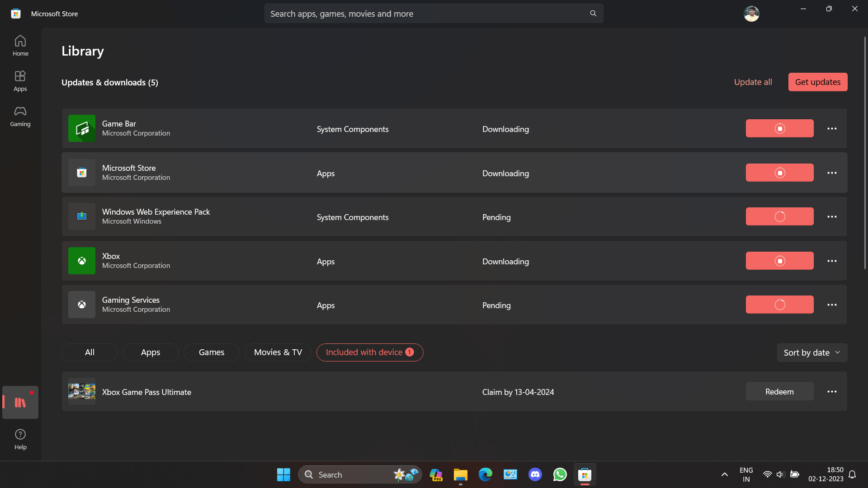Image resolution: width=868 pixels, height=488 pixels.
Task: Open the Windows Start menu
Action: click(x=283, y=474)
